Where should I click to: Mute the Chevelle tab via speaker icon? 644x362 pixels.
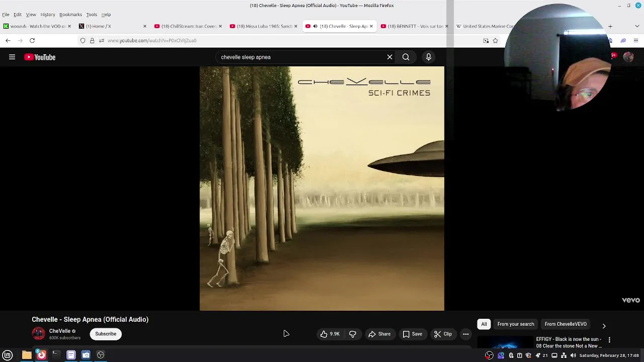tap(315, 26)
